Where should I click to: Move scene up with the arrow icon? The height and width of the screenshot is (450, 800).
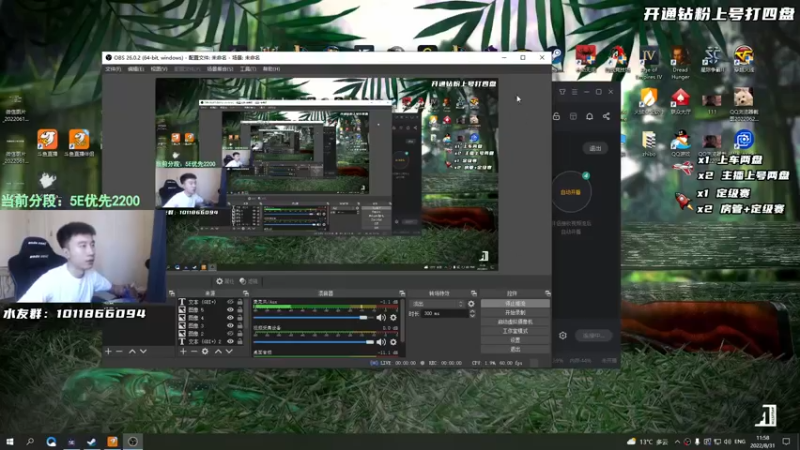pyautogui.click(x=132, y=351)
